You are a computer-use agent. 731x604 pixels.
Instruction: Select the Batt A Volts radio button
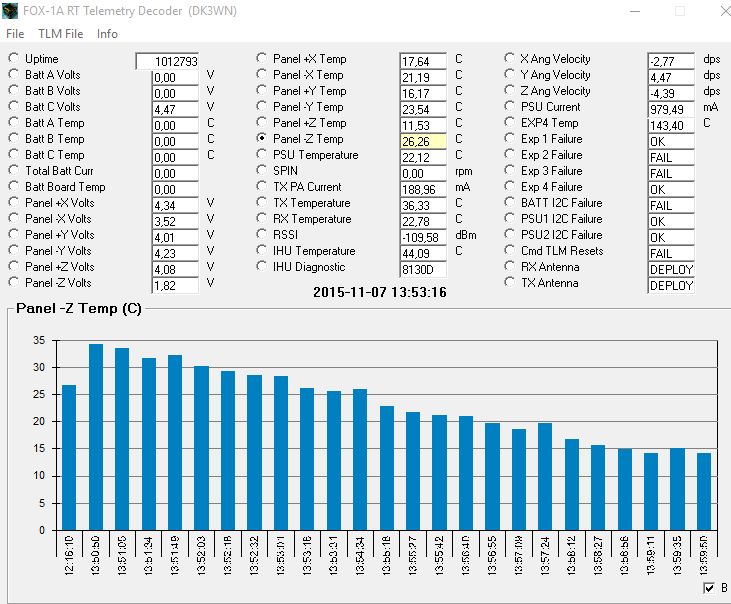(x=14, y=74)
